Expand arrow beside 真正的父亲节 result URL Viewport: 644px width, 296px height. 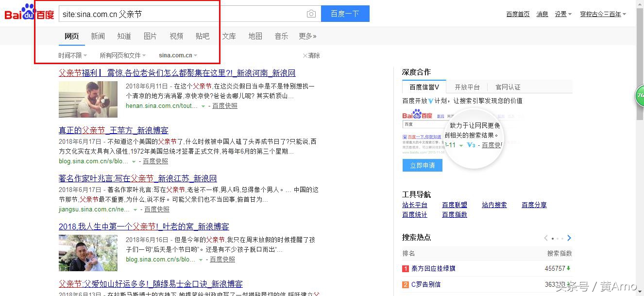(134, 161)
